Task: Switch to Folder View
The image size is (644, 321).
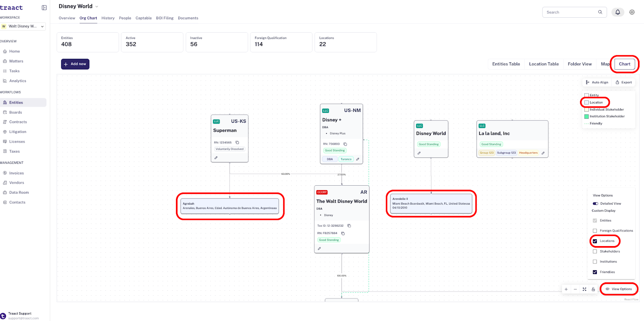Action: [x=580, y=64]
